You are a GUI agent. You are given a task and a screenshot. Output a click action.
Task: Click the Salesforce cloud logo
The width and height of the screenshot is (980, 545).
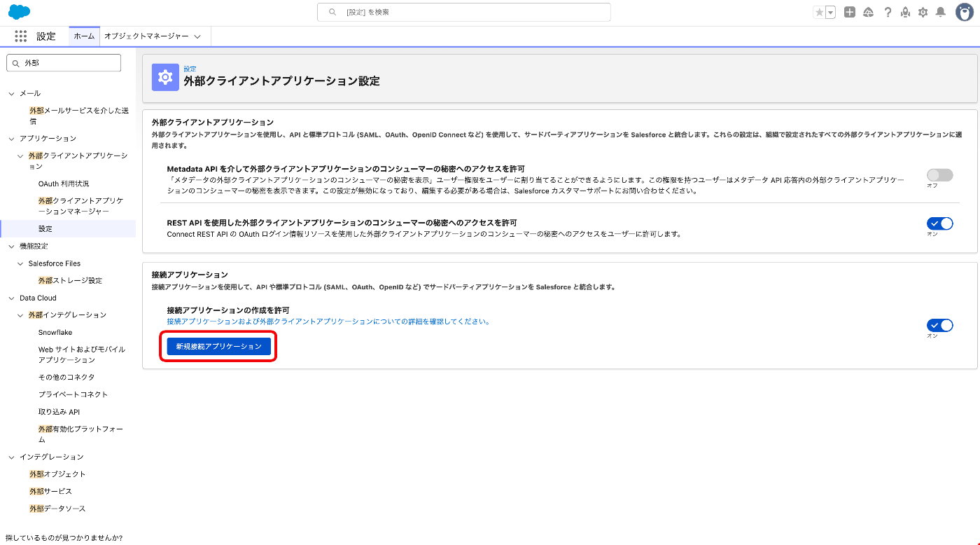point(19,11)
